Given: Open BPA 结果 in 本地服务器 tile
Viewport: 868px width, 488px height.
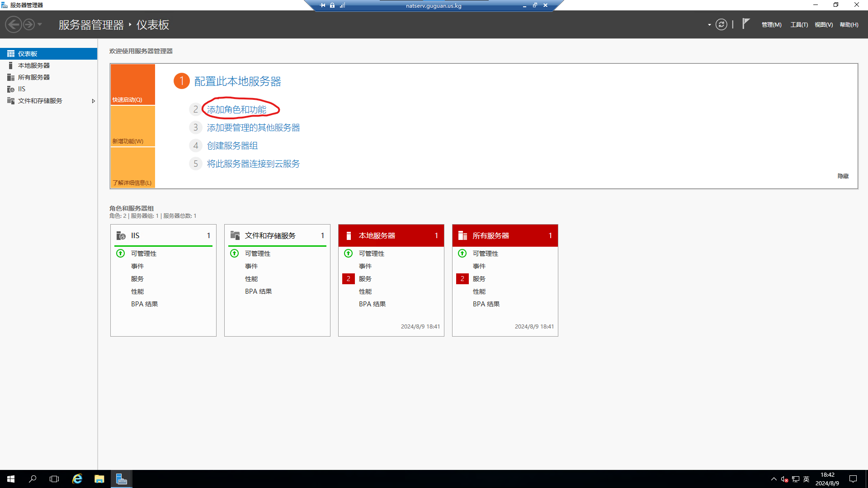Looking at the screenshot, I should click(x=373, y=304).
